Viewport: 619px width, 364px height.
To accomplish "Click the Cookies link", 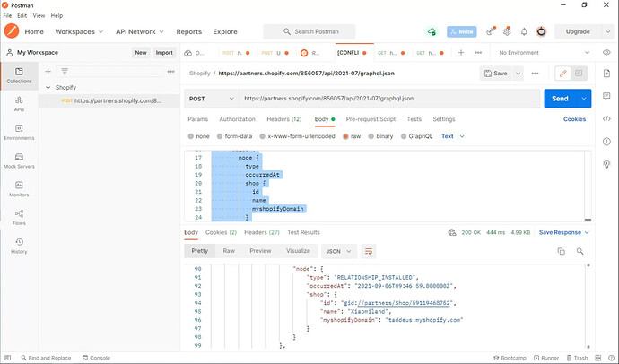I will coord(574,118).
